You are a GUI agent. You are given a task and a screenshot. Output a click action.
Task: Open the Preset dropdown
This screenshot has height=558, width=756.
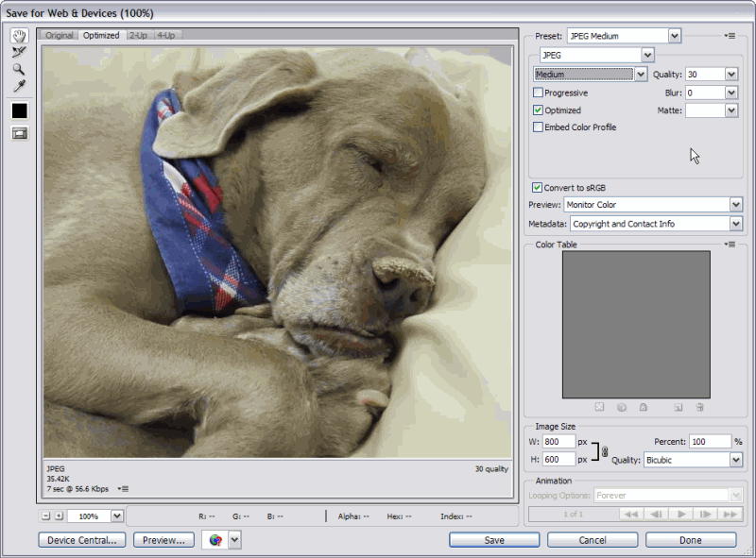point(674,36)
